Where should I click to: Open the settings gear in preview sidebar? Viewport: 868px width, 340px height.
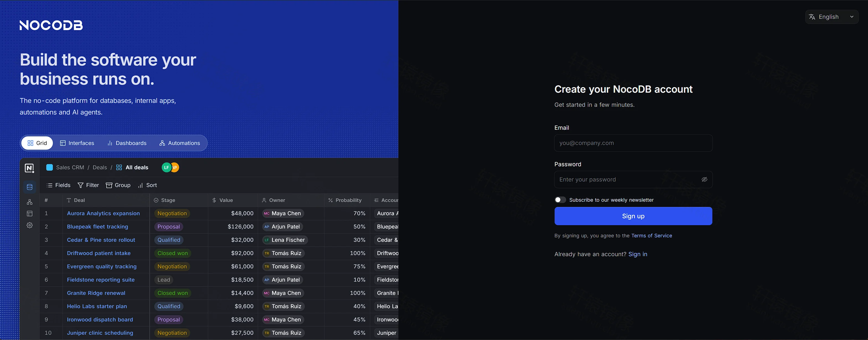click(30, 225)
